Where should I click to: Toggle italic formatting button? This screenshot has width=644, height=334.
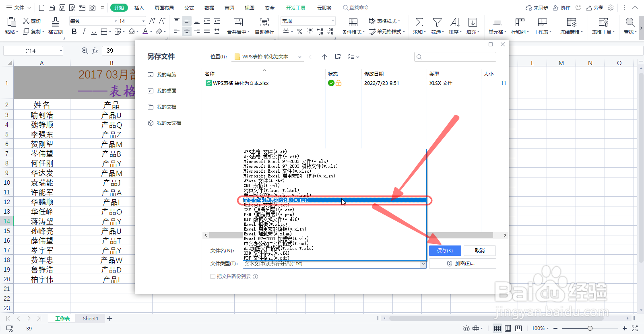point(84,31)
